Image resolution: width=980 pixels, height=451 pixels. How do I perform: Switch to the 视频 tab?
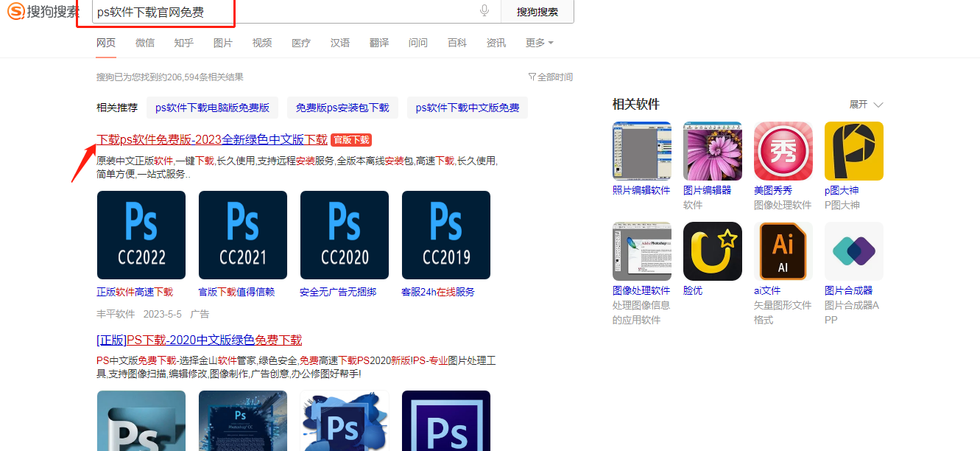[x=262, y=43]
